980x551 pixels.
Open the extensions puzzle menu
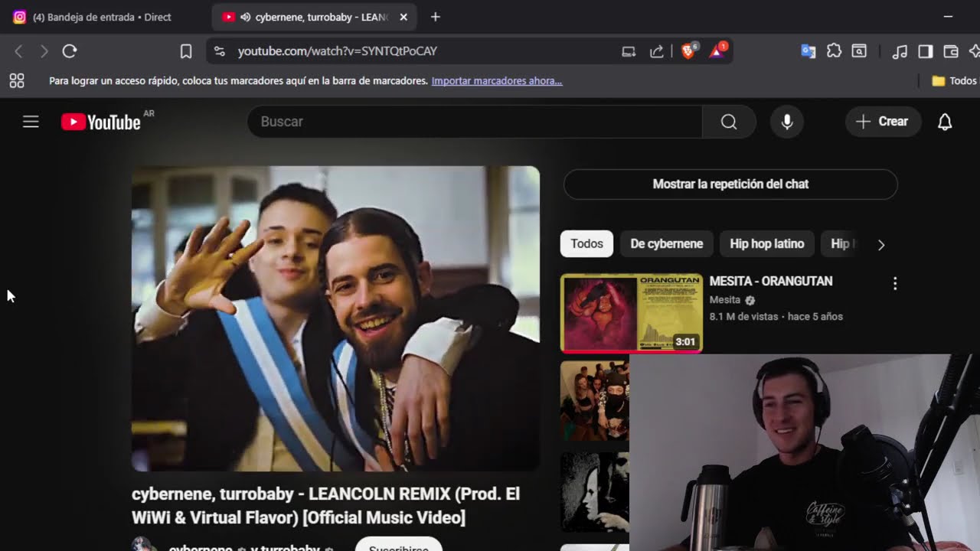click(834, 51)
